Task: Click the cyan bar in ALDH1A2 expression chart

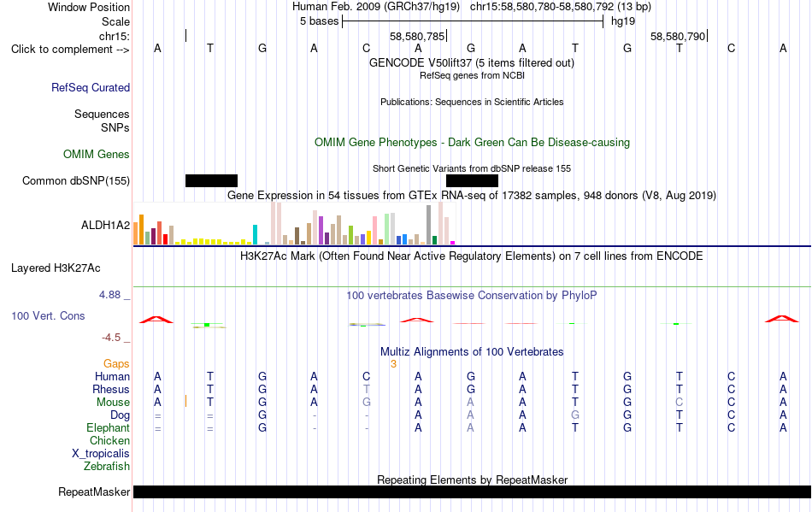Action: [x=255, y=234]
